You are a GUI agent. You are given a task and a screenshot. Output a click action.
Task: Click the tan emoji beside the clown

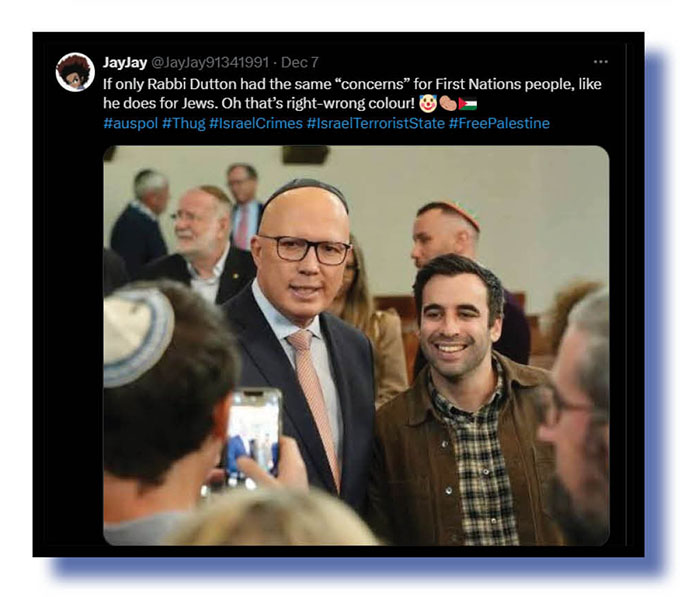pos(448,104)
